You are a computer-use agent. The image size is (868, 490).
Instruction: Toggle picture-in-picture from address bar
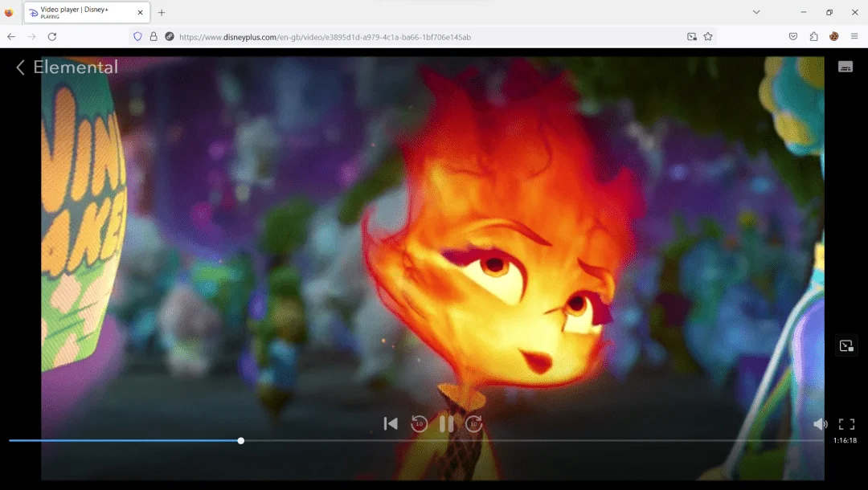tap(692, 37)
